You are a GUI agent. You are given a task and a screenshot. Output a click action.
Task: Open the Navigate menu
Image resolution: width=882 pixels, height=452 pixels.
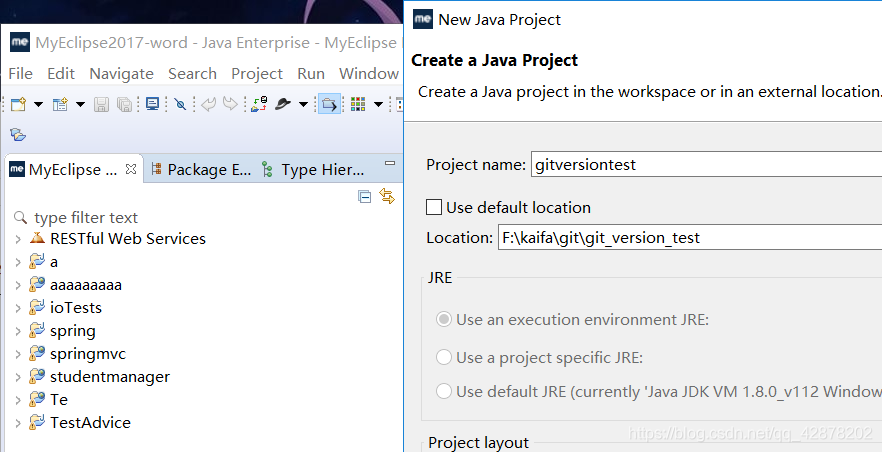coord(122,74)
